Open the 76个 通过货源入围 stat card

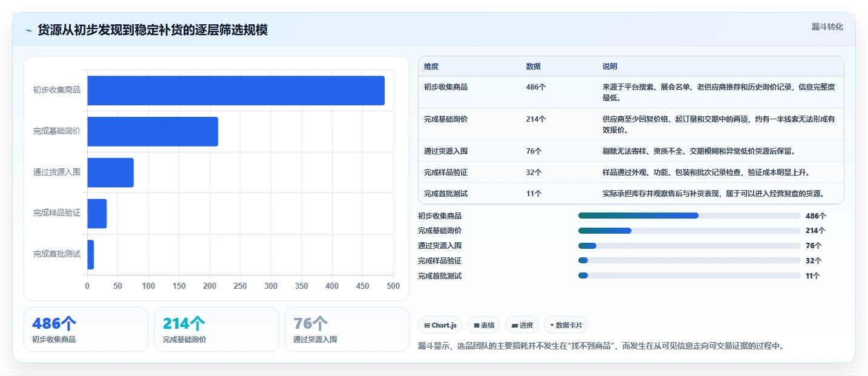pyautogui.click(x=347, y=329)
